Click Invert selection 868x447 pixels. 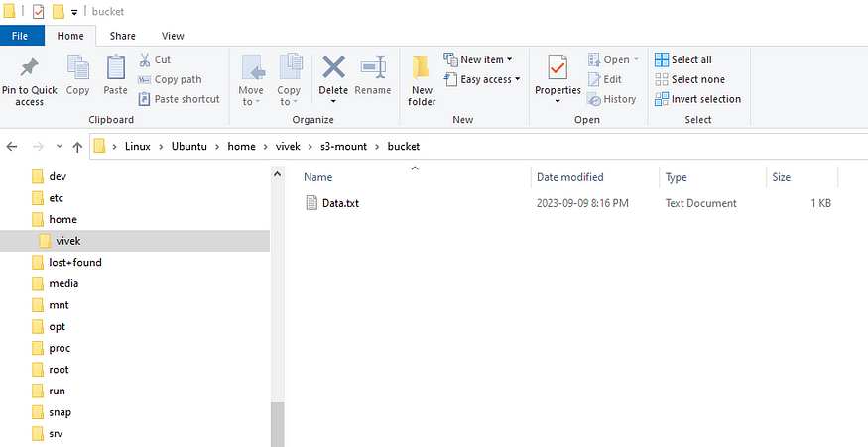697,99
